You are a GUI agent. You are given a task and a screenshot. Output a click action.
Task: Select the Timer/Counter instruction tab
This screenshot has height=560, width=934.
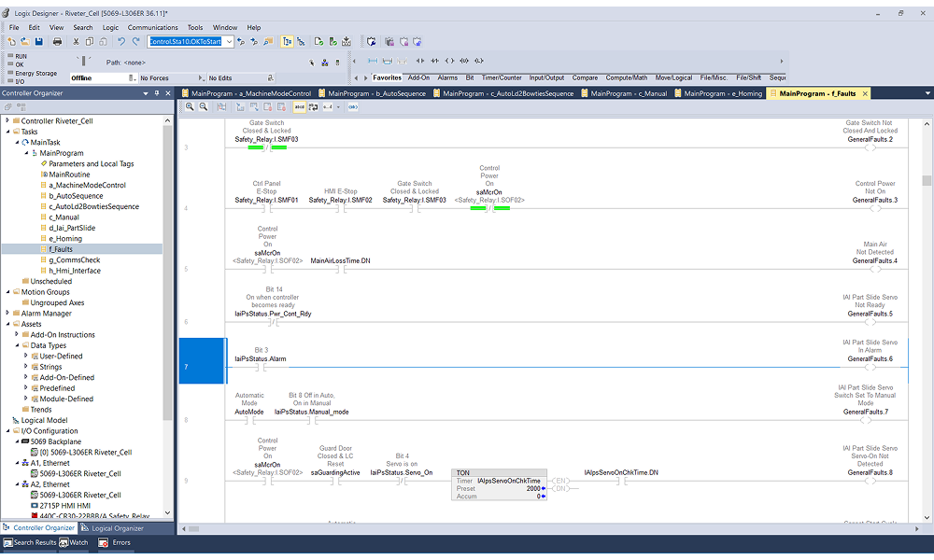[x=502, y=77]
